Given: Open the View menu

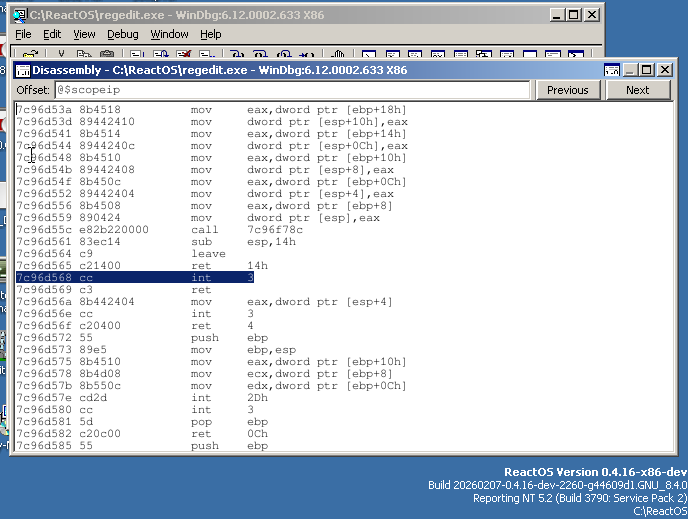Looking at the screenshot, I should coord(84,34).
